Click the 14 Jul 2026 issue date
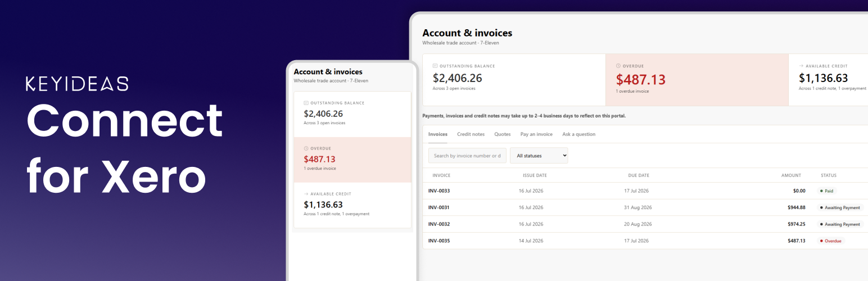The width and height of the screenshot is (868, 281). 531,241
